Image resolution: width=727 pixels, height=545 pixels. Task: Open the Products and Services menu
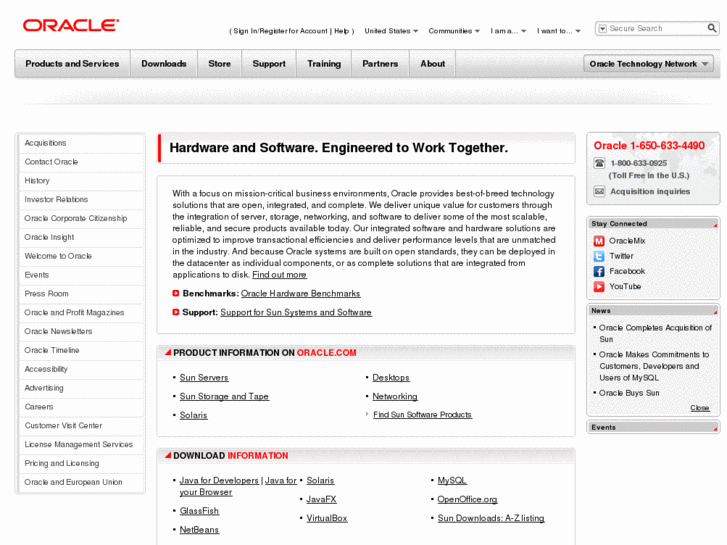tap(72, 64)
